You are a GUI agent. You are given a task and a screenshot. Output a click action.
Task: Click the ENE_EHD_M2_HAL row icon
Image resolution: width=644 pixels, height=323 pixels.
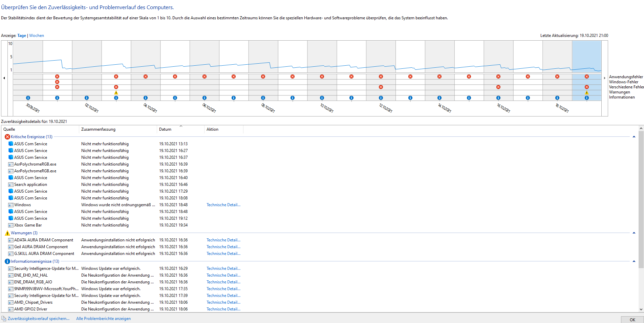click(11, 275)
